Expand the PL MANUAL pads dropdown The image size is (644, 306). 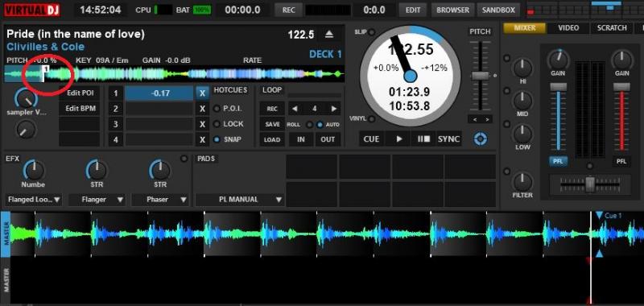(x=239, y=200)
